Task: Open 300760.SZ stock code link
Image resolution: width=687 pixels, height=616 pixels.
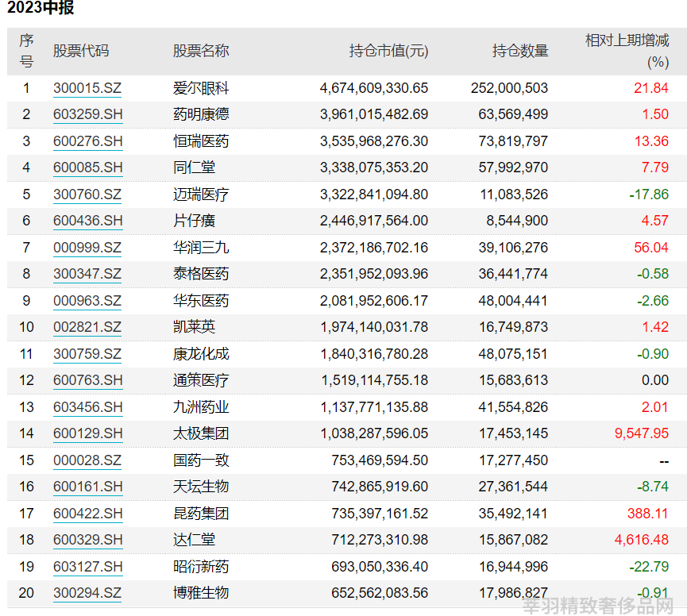Action: [87, 194]
